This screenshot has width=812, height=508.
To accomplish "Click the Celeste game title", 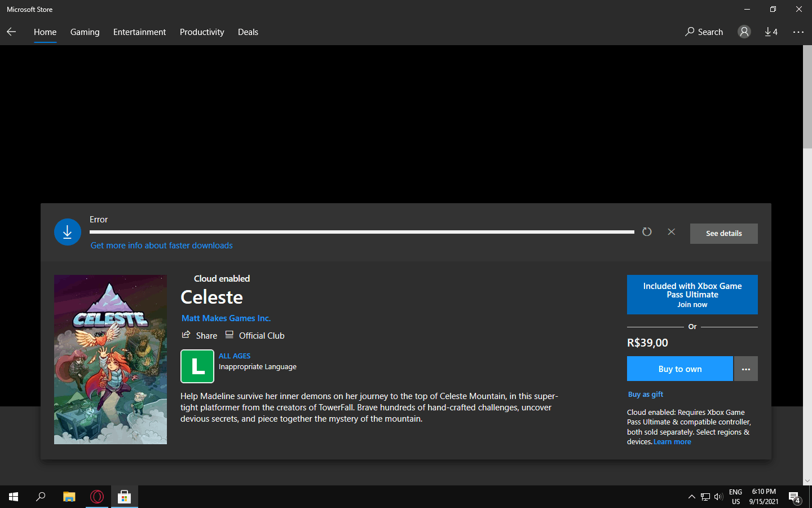I will click(x=211, y=297).
